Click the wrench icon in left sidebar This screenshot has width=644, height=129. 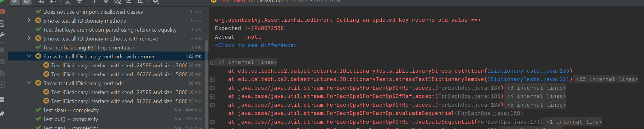[2, 35]
